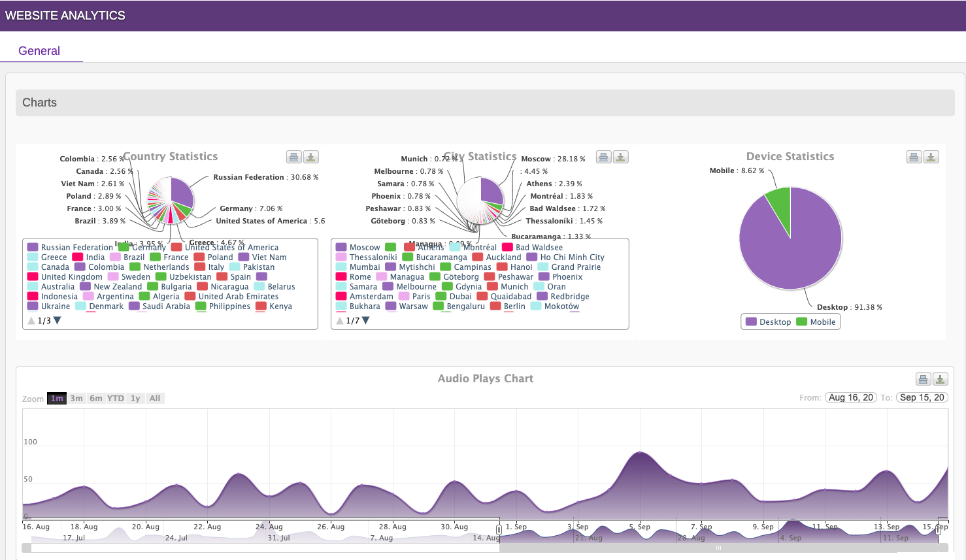Screen dimensions: 966x560
Task: Print the City Statistics chart
Action: [604, 157]
